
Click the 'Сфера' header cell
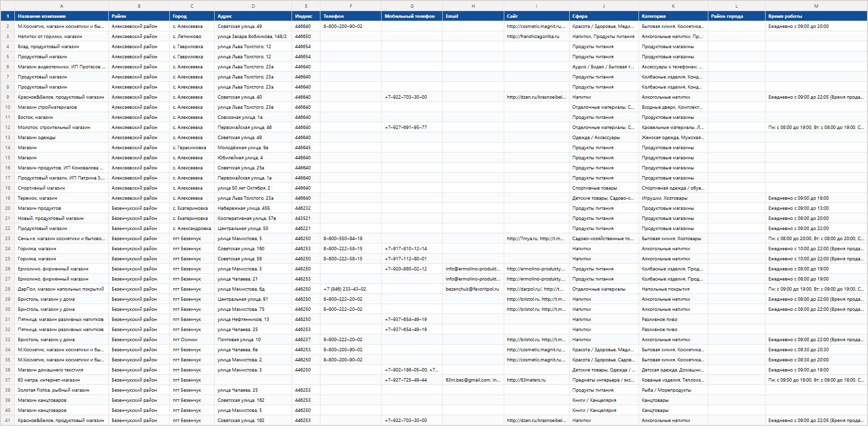604,16
